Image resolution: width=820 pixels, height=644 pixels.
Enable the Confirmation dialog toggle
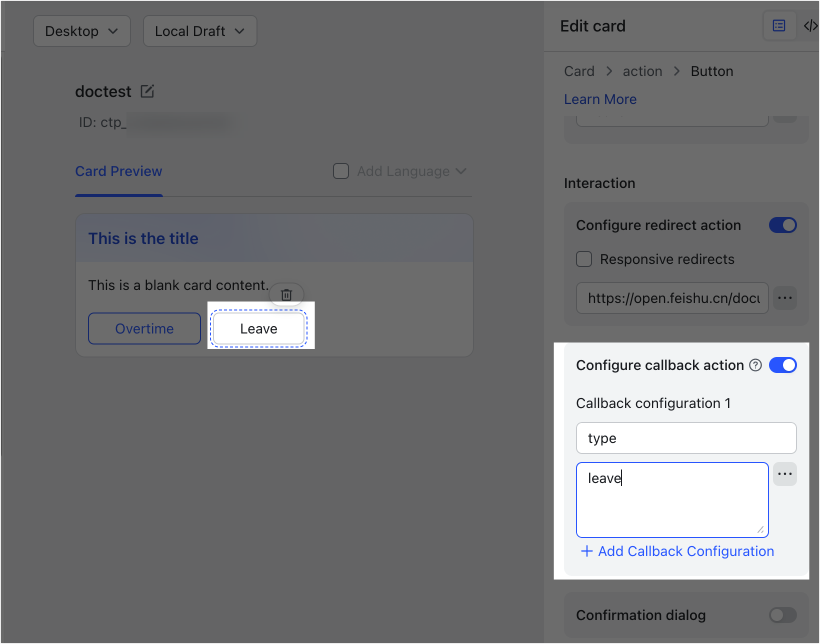point(783,615)
